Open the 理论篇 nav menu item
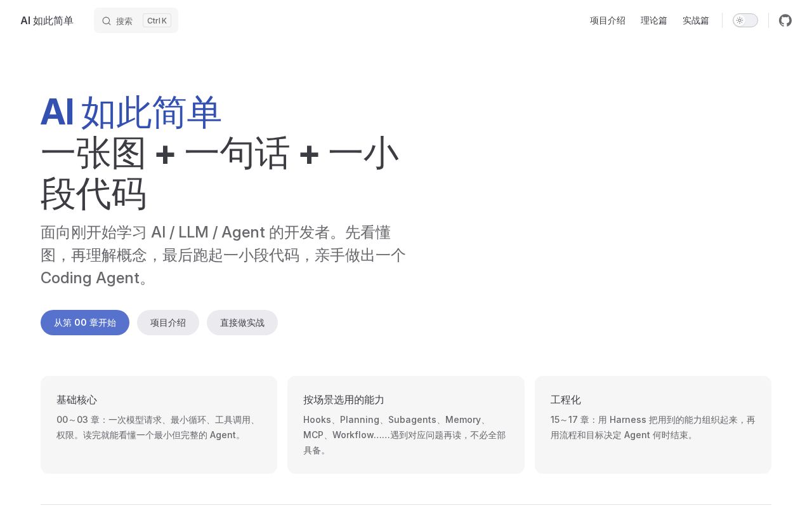The width and height of the screenshot is (812, 508). tap(654, 20)
